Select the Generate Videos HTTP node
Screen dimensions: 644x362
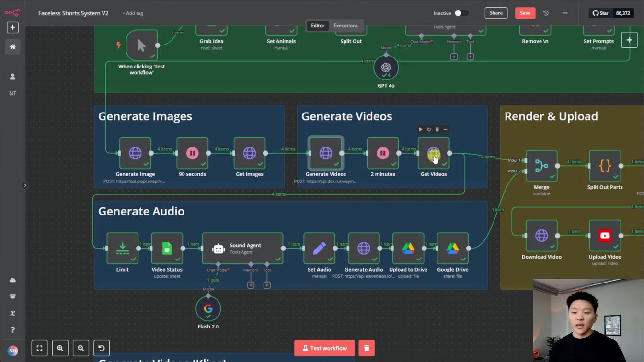(x=325, y=153)
